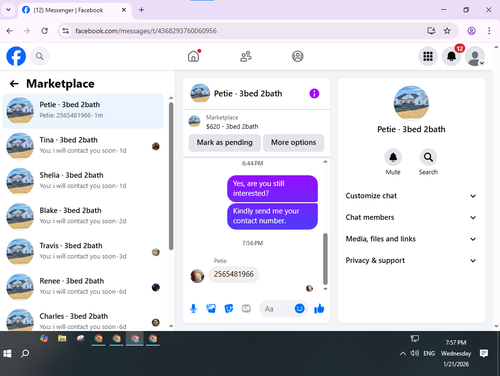Open the install app icon in address bar
The width and height of the screenshot is (500, 376).
point(431,31)
